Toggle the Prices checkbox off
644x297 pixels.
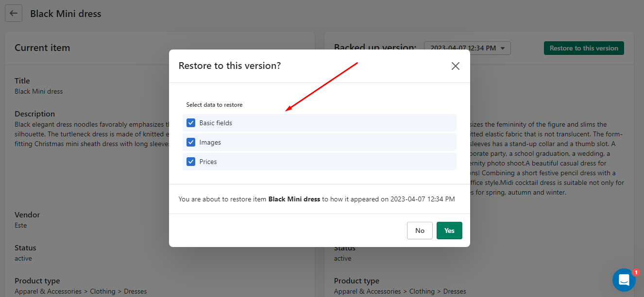[191, 162]
